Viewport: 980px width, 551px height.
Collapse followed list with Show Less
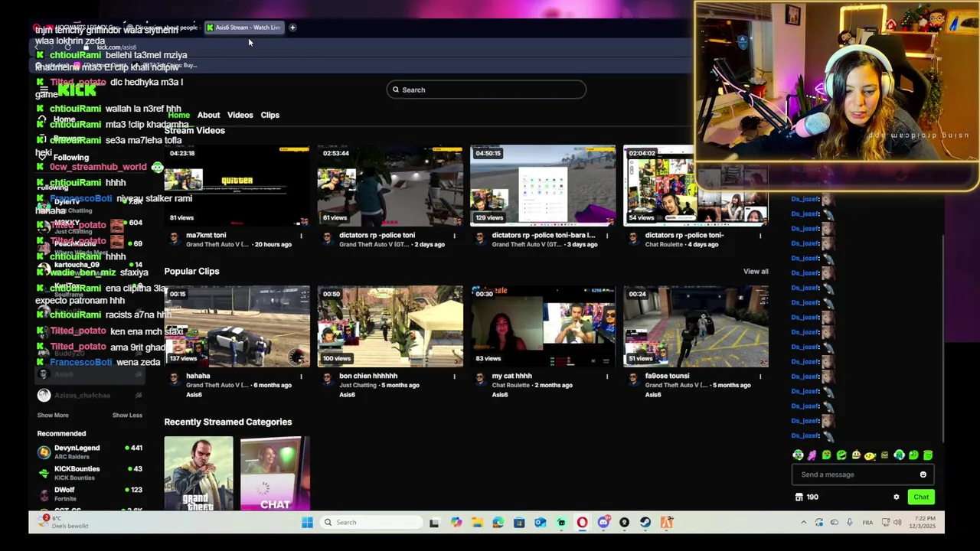point(127,416)
